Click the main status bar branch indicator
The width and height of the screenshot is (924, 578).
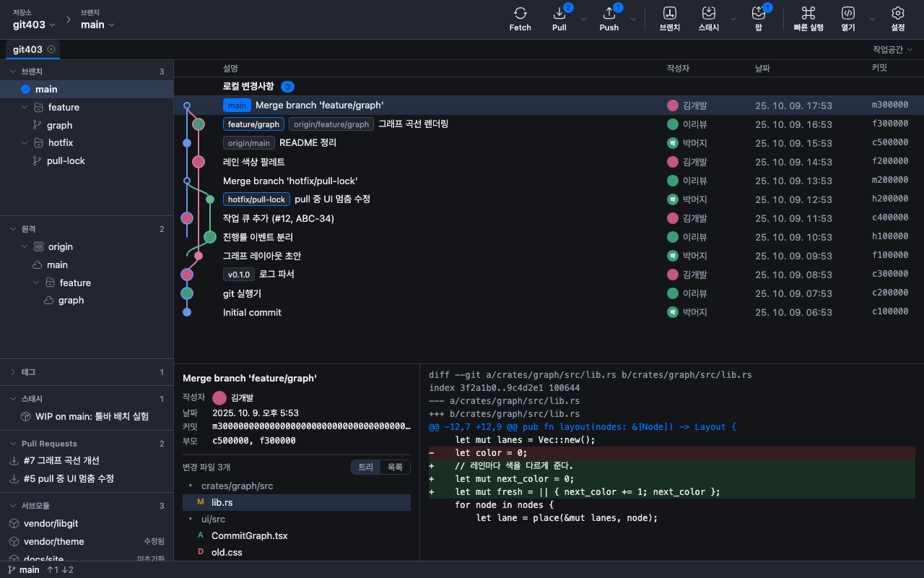[24, 569]
